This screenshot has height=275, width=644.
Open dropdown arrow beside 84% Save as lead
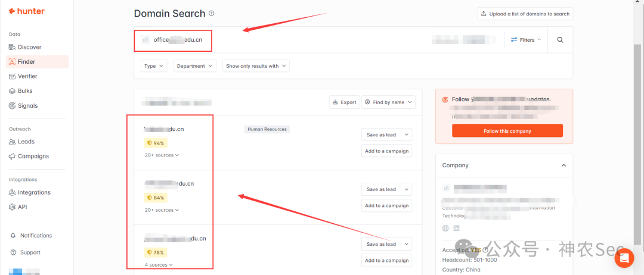pos(407,189)
